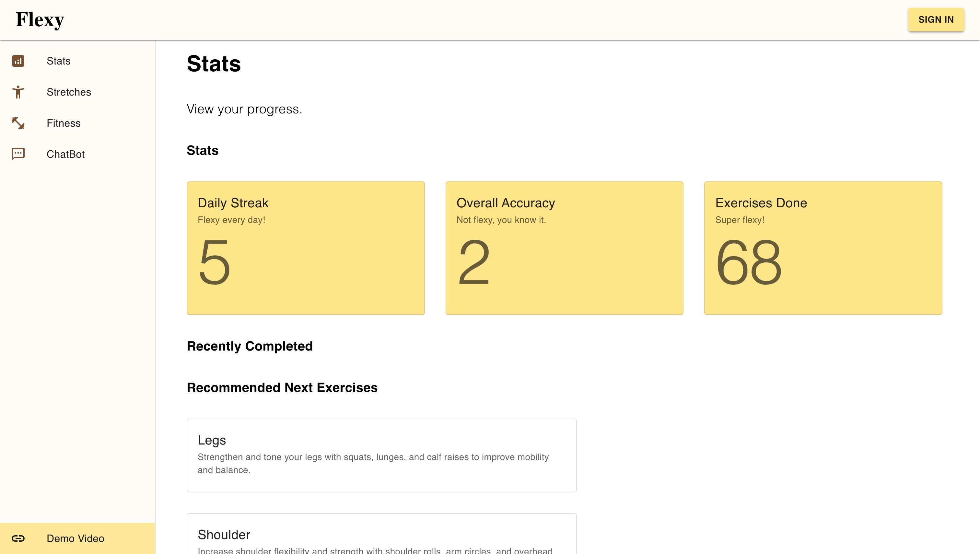Open the ChatBot page
The height and width of the screenshot is (554, 980).
coord(65,154)
